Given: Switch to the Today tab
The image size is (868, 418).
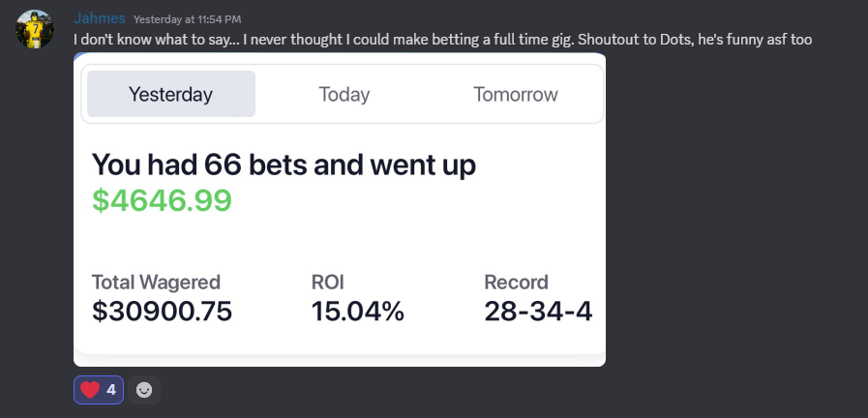Looking at the screenshot, I should pyautogui.click(x=344, y=94).
